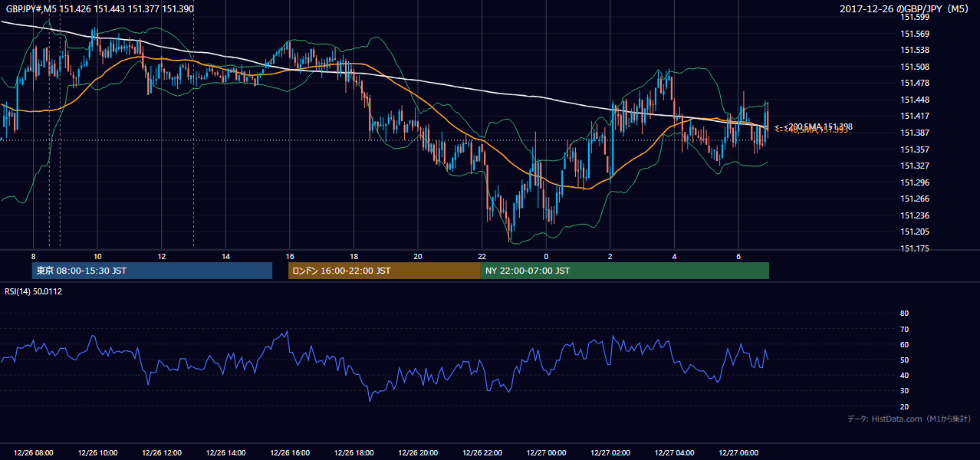Click price axis label 151.266
Image resolution: width=980 pixels, height=460 pixels.
[x=915, y=199]
